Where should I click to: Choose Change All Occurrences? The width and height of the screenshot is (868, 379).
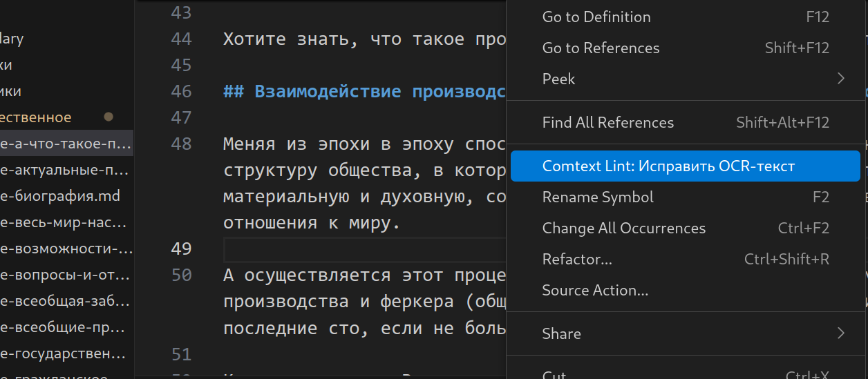623,229
